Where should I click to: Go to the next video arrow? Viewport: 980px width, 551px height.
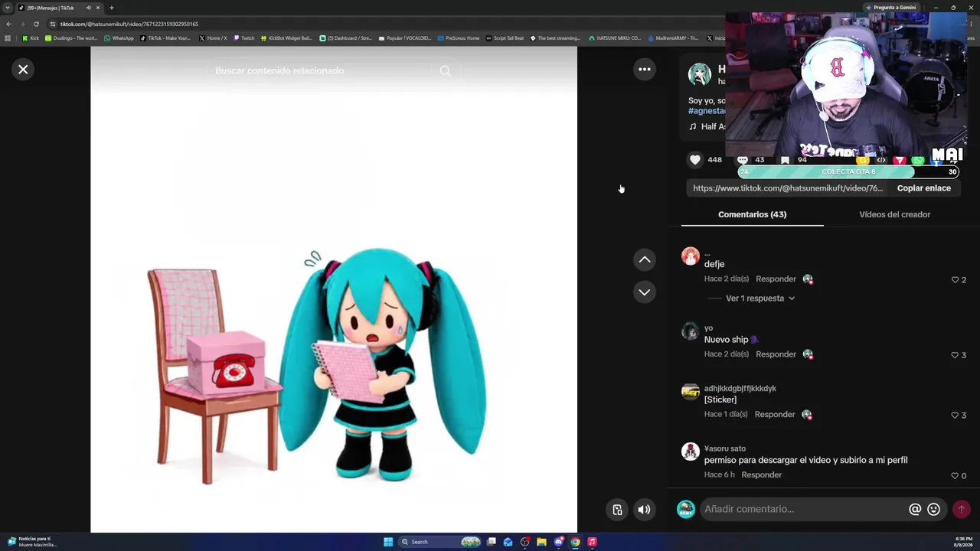645,292
